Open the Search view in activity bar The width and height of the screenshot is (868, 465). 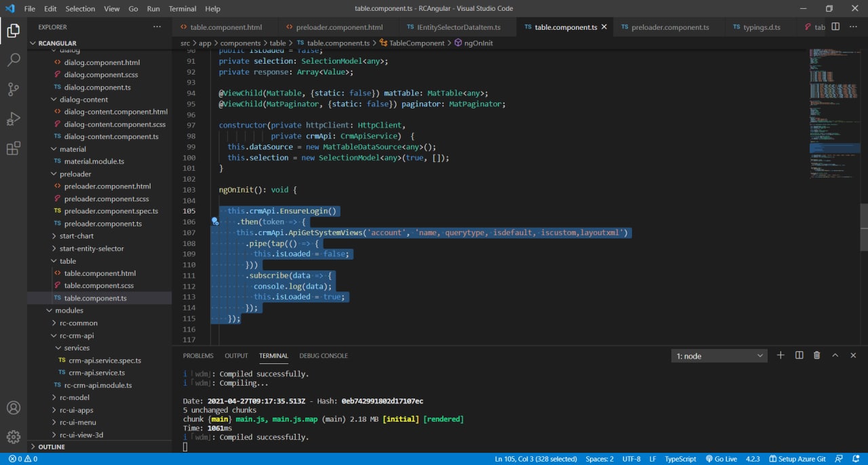[x=14, y=60]
